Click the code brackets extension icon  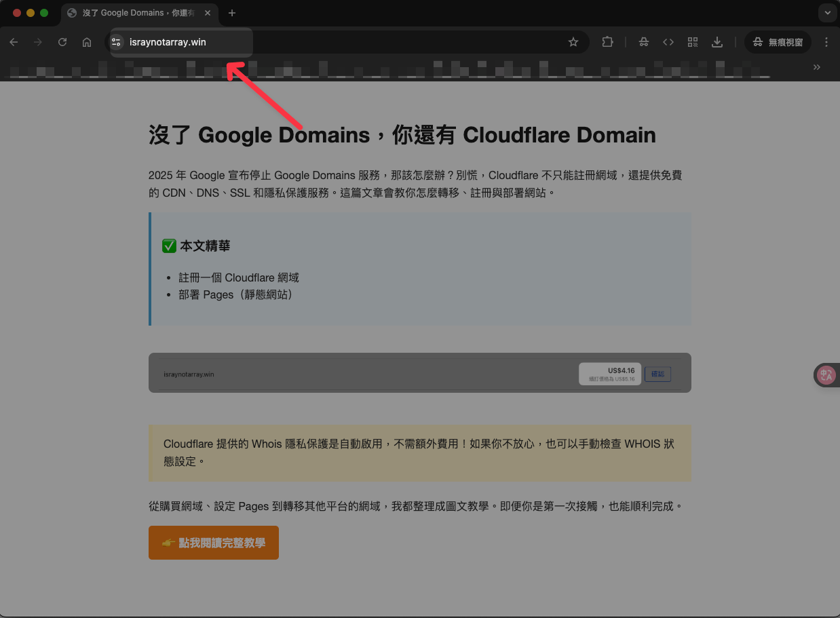(x=668, y=42)
